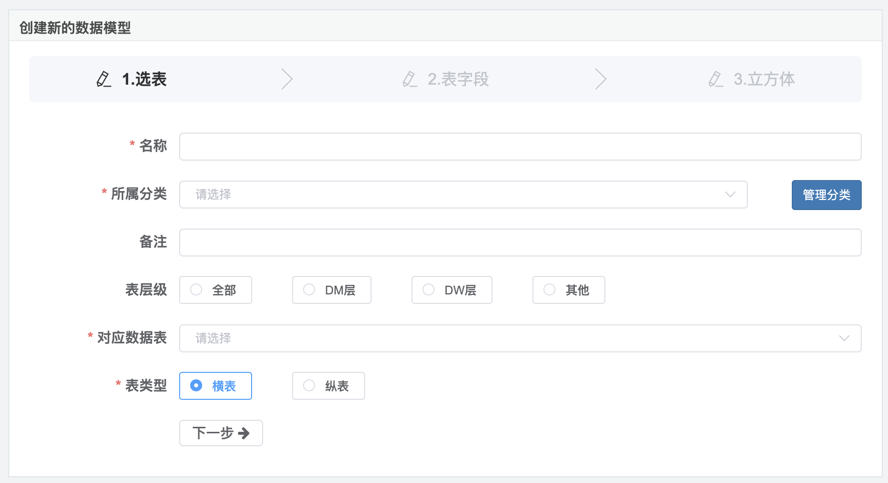Select the DM层 radio option
Image resolution: width=888 pixels, height=483 pixels.
point(310,290)
